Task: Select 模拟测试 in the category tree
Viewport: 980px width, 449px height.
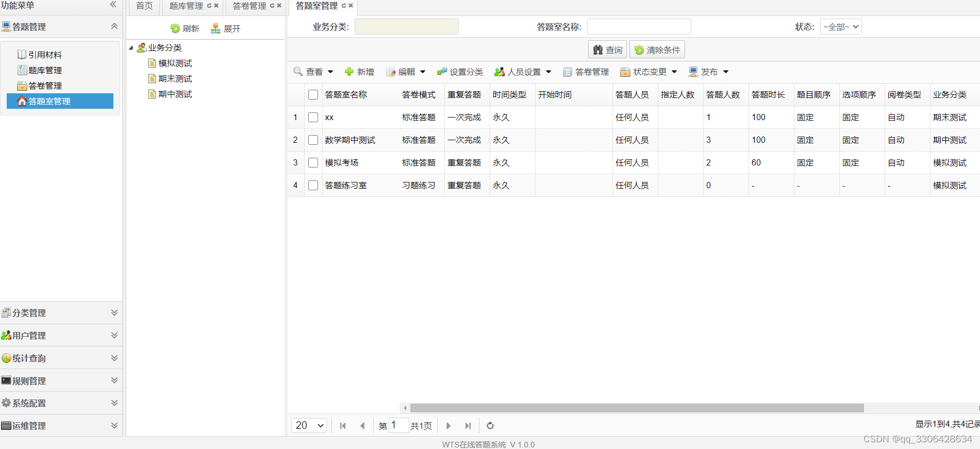Action: tap(175, 63)
